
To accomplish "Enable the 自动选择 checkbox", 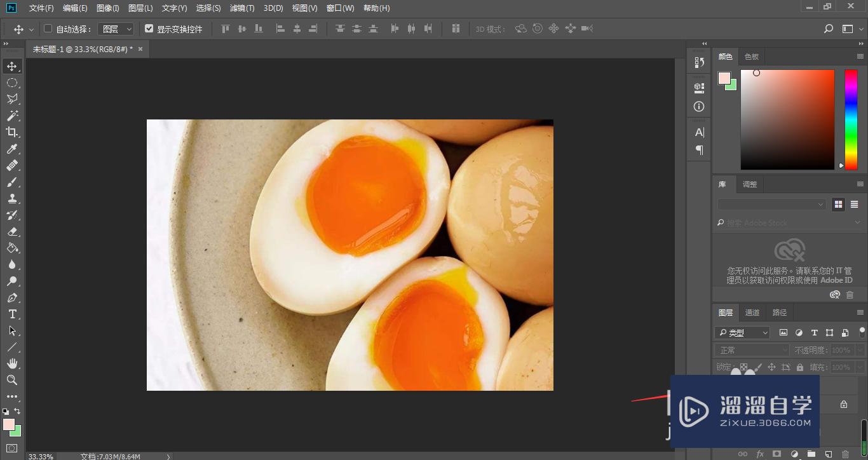I will (48, 29).
